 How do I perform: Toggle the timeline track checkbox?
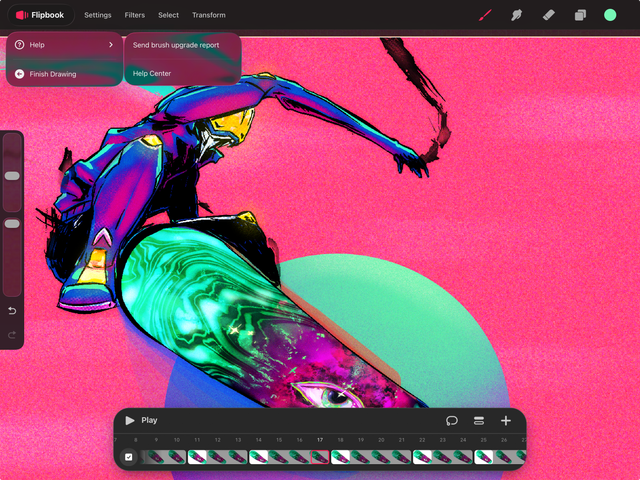tap(129, 457)
